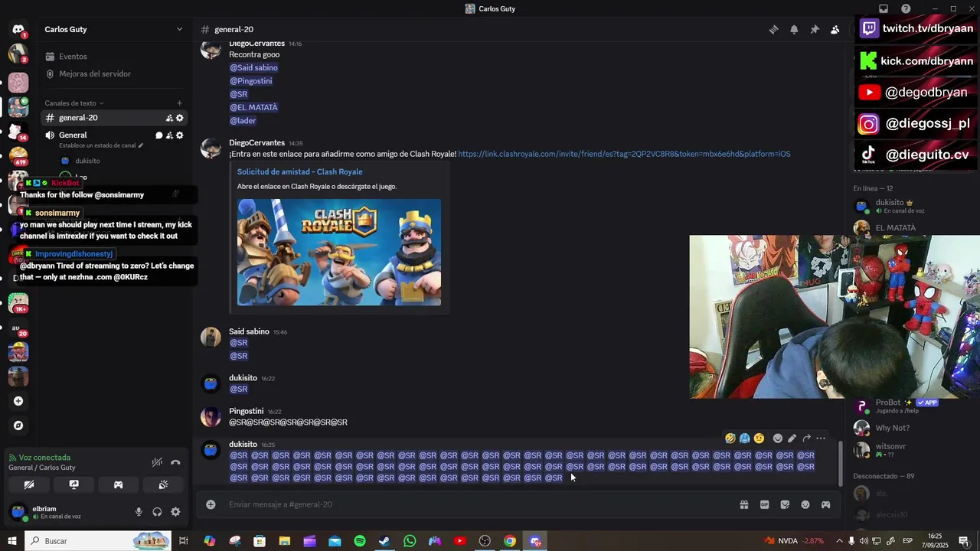Expand the Carlos Guty server menu

[x=114, y=29]
